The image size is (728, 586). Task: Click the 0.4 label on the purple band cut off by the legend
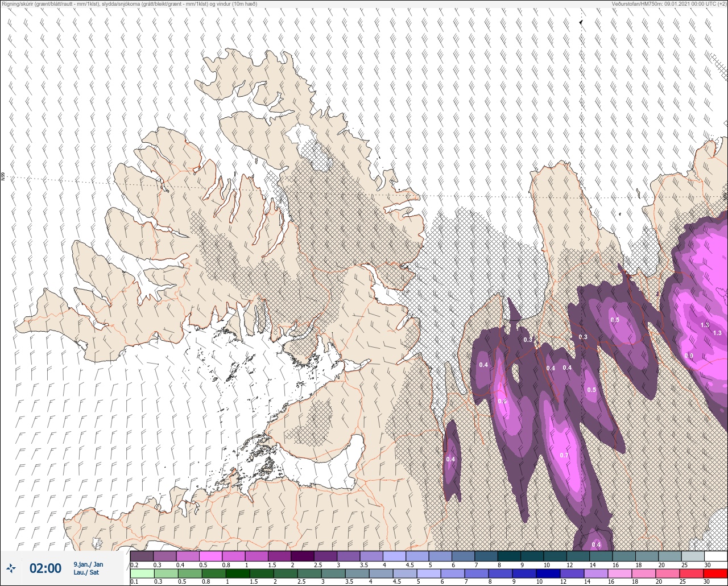(x=596, y=544)
